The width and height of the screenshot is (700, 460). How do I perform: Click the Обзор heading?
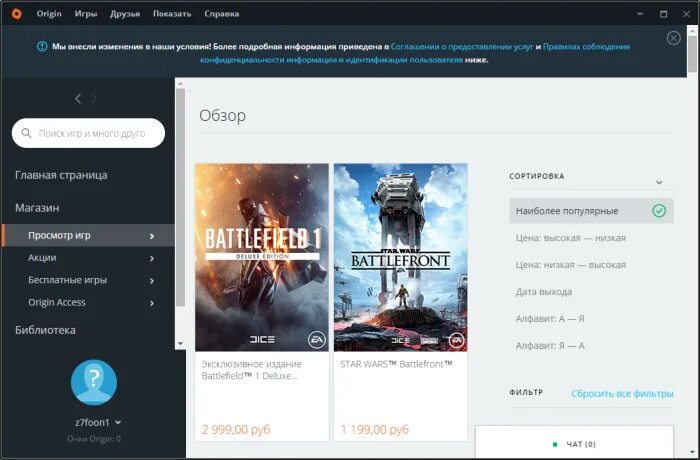click(x=222, y=115)
